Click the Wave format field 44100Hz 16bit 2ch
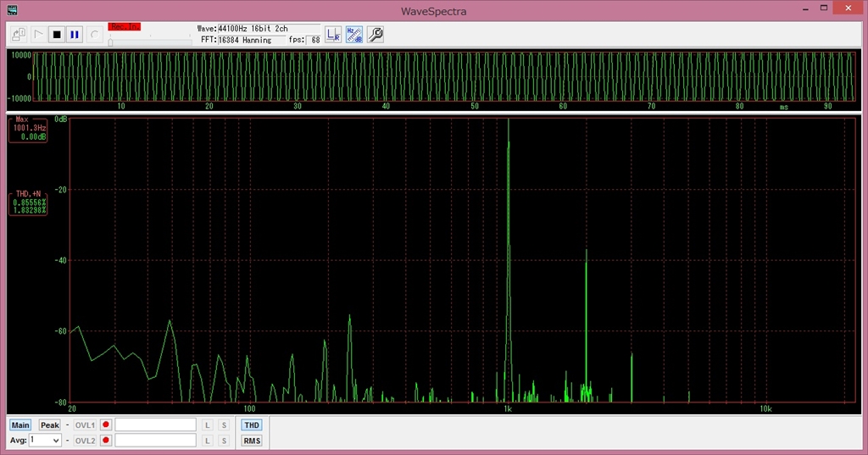The image size is (868, 455). [x=269, y=28]
